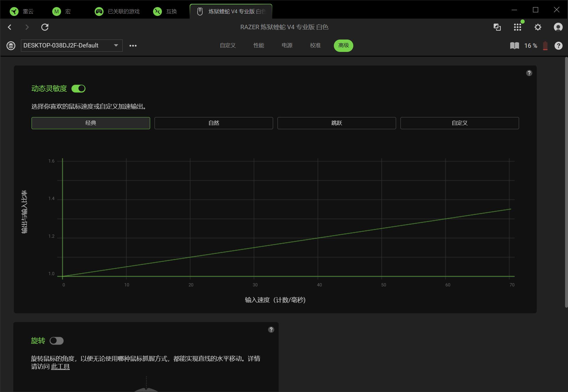
Task: Click the profile stack icon beside dropdown
Action: click(11, 46)
